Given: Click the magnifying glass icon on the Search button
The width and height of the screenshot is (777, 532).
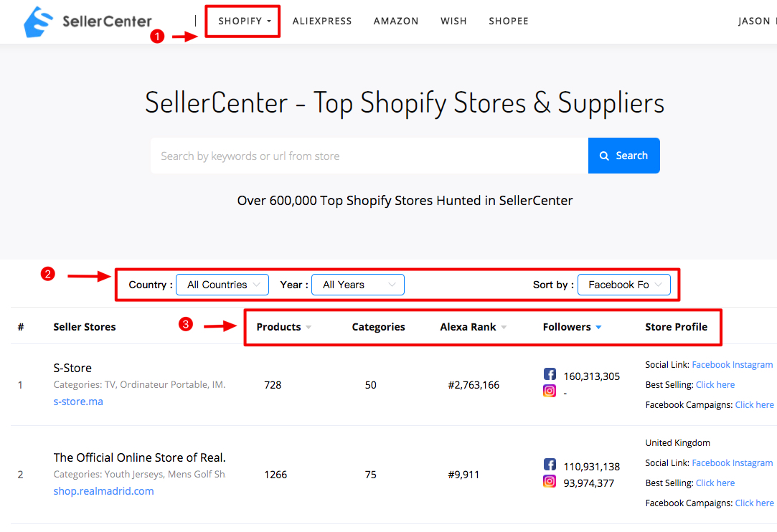Looking at the screenshot, I should pyautogui.click(x=605, y=156).
